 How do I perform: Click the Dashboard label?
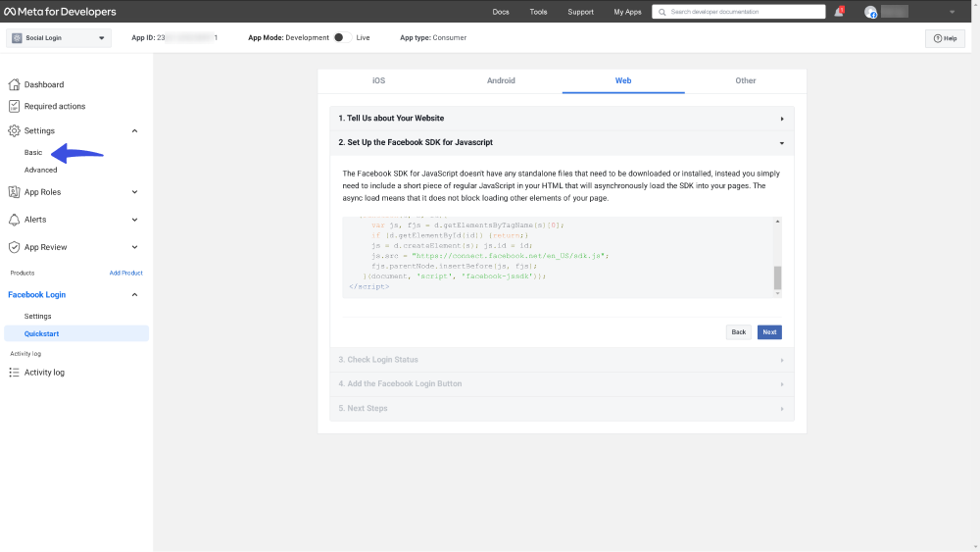coord(44,84)
